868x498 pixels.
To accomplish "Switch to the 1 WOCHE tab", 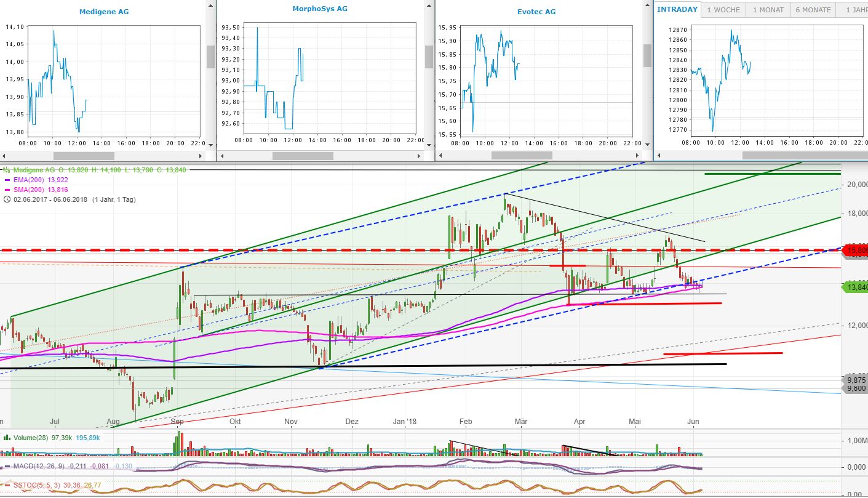I will pyautogui.click(x=723, y=9).
